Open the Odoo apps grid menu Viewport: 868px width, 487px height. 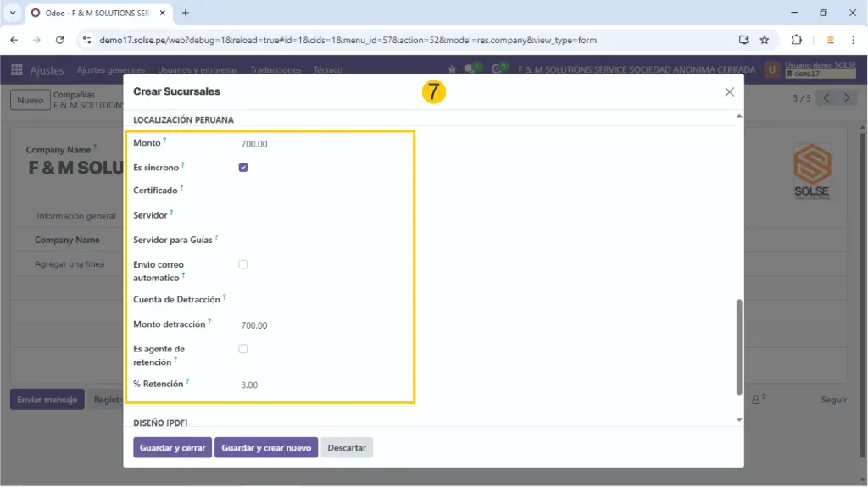point(17,70)
